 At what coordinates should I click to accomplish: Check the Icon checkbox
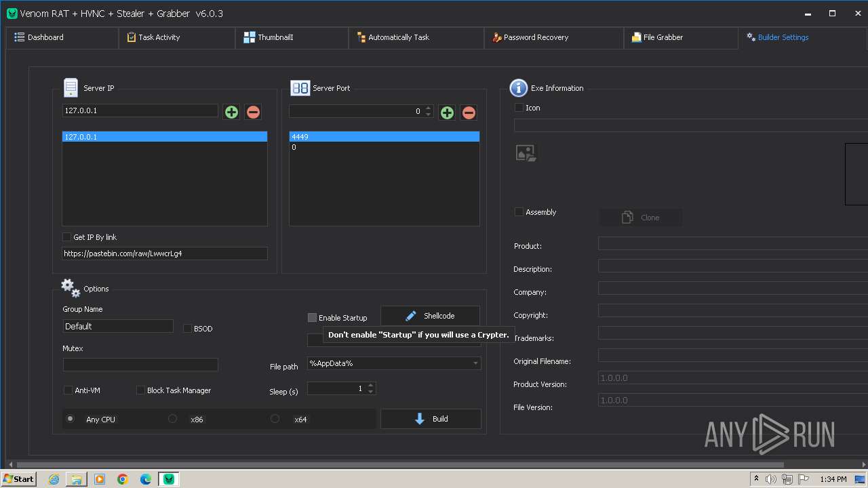[x=519, y=107]
